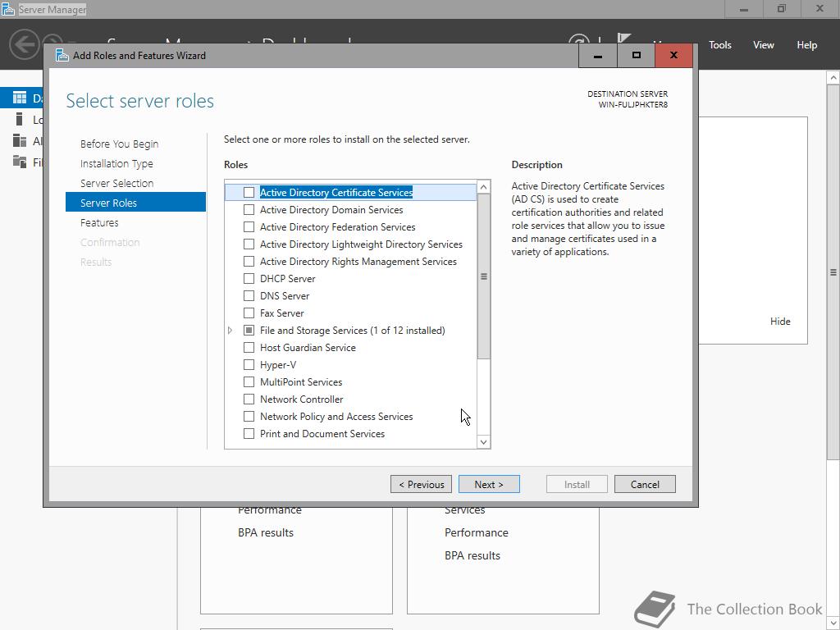840x630 pixels.
Task: Check Print and Document Services
Action: pos(249,433)
